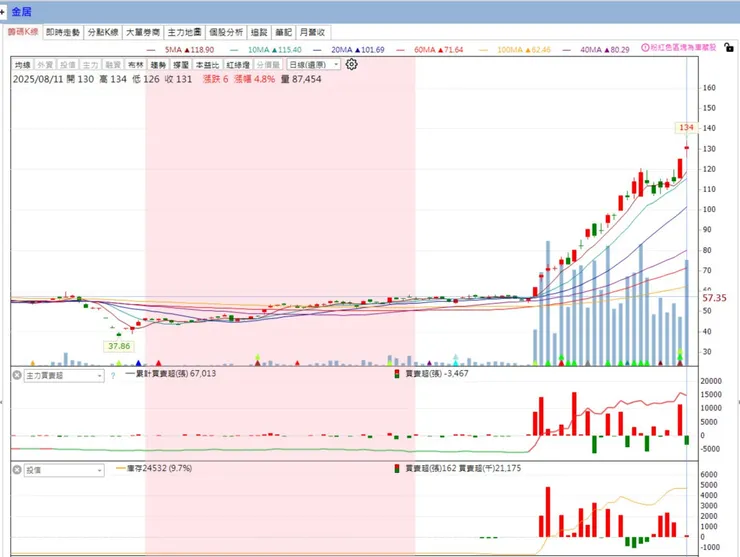Toggle the 本益比 button
The width and height of the screenshot is (740, 557).
208,65
